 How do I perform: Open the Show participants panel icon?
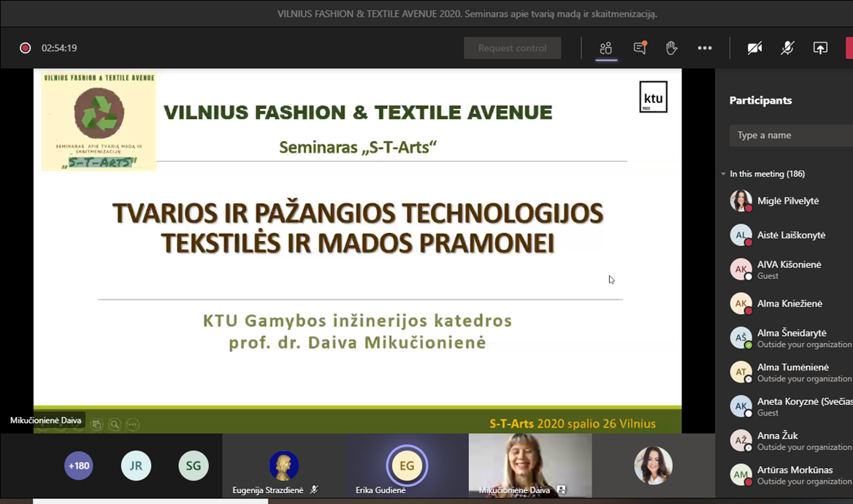(605, 48)
